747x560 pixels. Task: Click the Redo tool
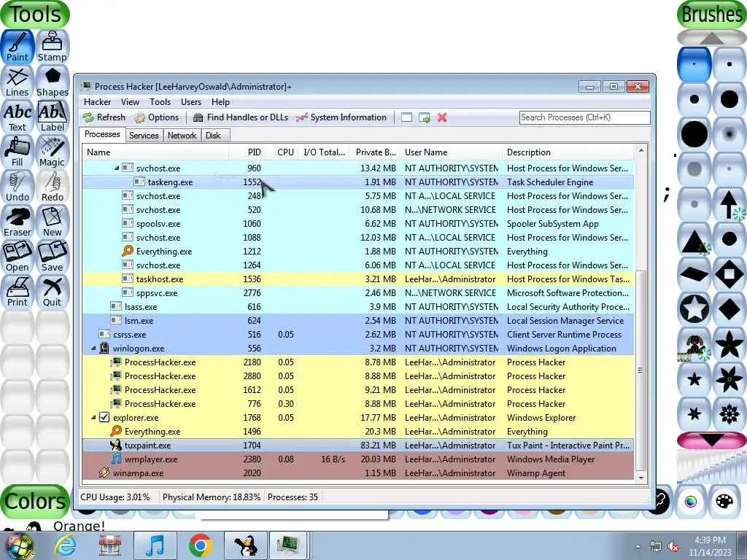[53, 187]
